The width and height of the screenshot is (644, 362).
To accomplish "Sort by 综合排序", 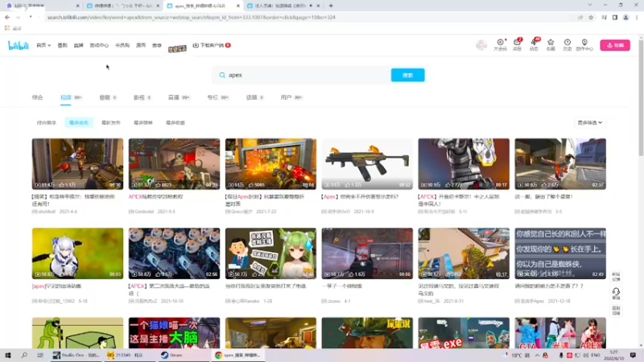I will [47, 123].
